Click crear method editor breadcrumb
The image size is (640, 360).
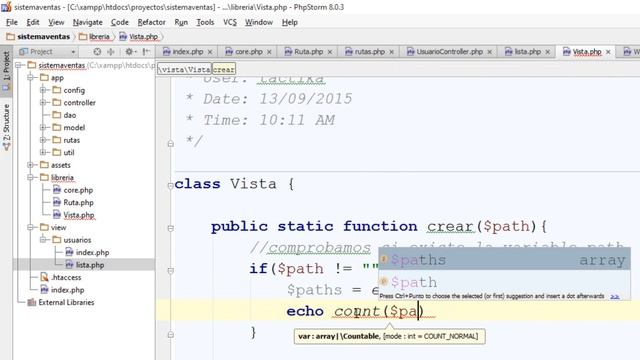tap(224, 69)
